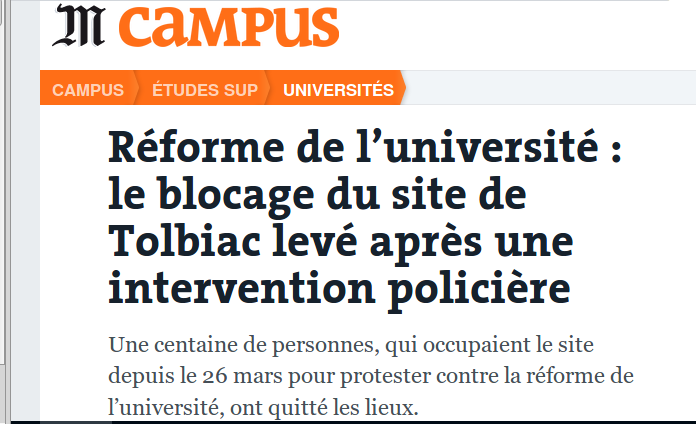
Task: Click 'ont quitté les lieux.' summary ending
Action: [x=324, y=408]
